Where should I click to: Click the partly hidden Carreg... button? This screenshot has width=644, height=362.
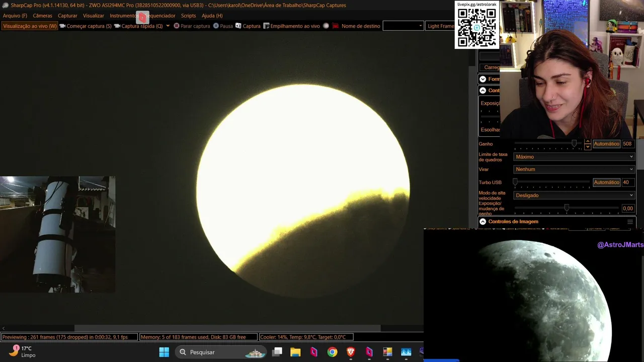click(490, 67)
